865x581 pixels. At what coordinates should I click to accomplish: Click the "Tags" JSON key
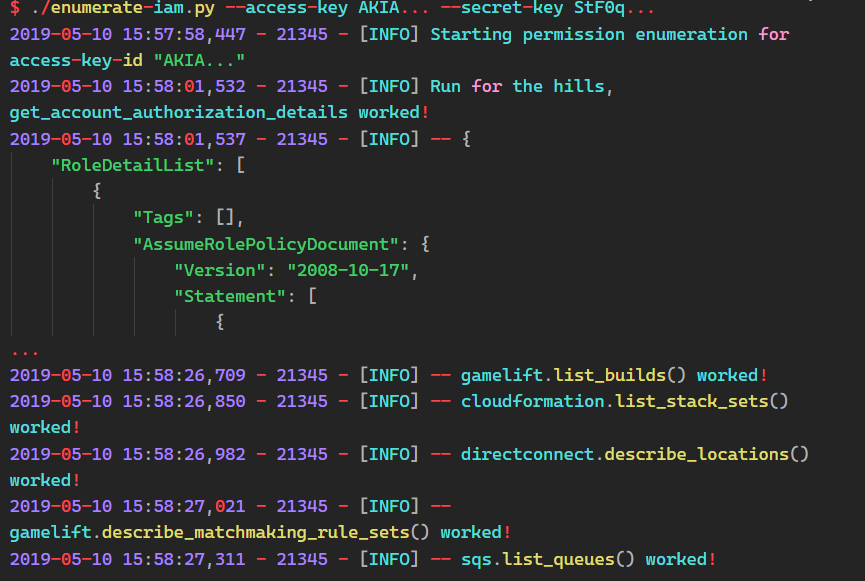[x=164, y=217]
